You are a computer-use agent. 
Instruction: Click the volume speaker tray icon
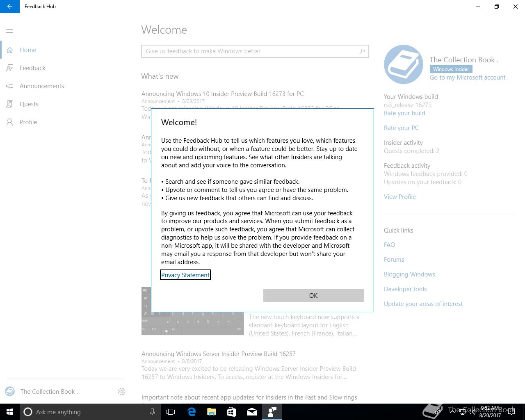pos(472,412)
